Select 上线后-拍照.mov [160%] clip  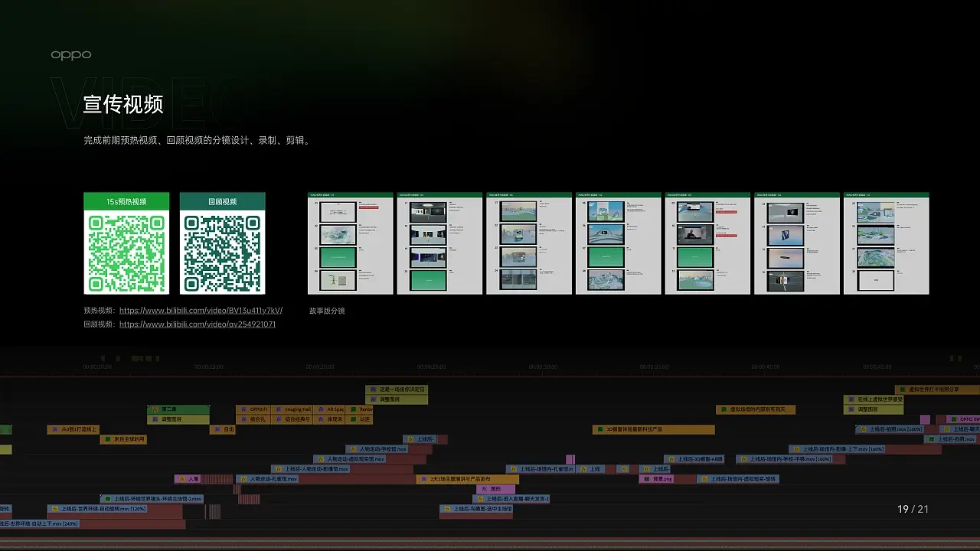[890, 429]
